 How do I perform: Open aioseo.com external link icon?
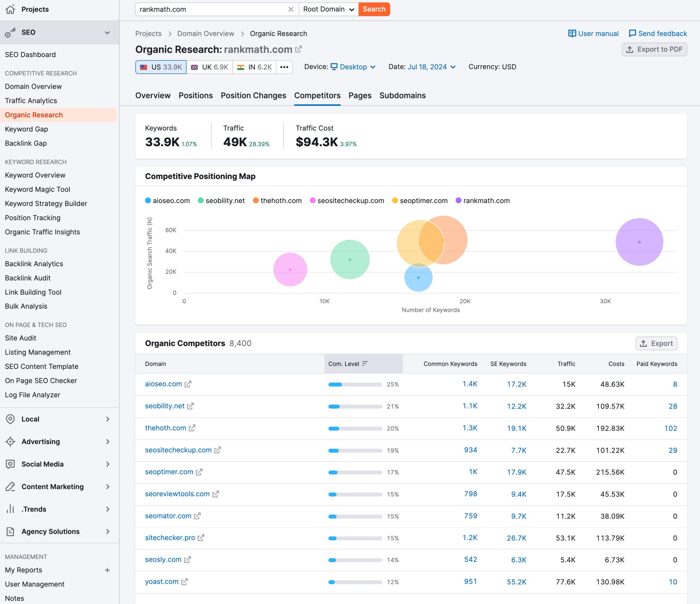(188, 384)
